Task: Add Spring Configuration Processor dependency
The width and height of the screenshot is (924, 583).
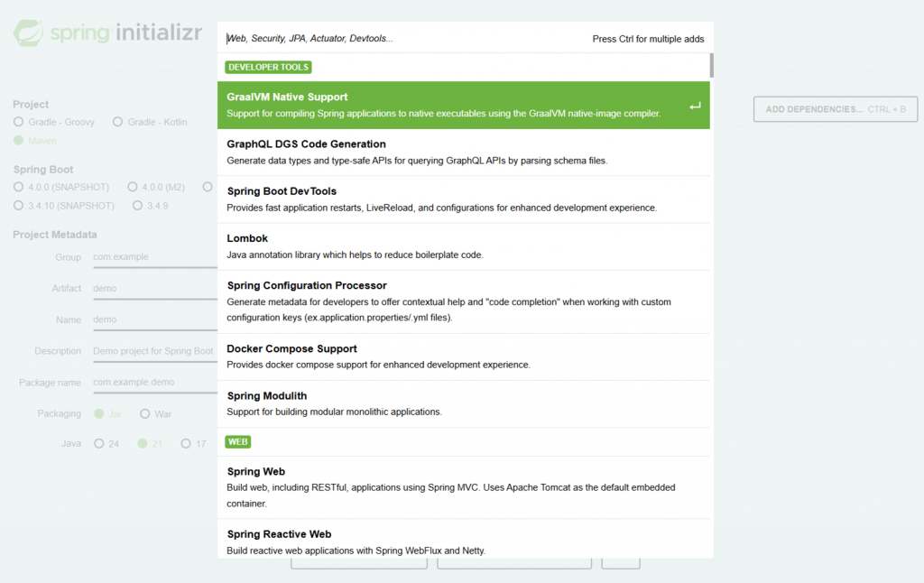Action: (x=463, y=301)
